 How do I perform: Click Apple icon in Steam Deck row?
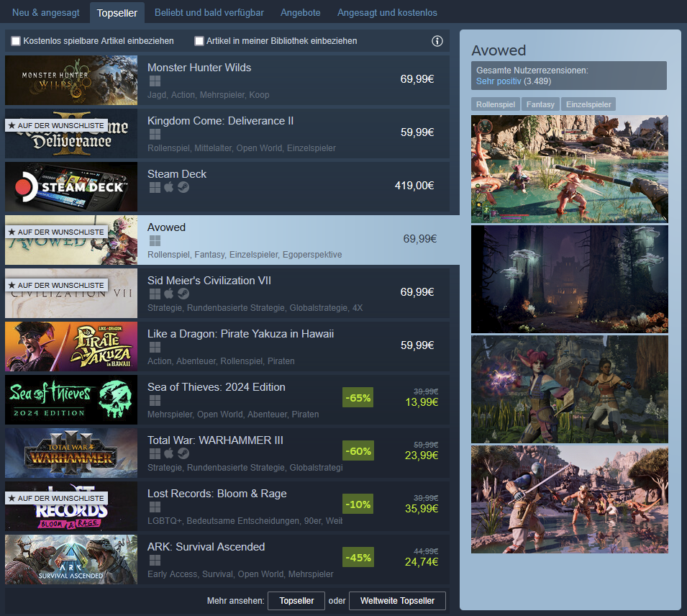click(168, 187)
